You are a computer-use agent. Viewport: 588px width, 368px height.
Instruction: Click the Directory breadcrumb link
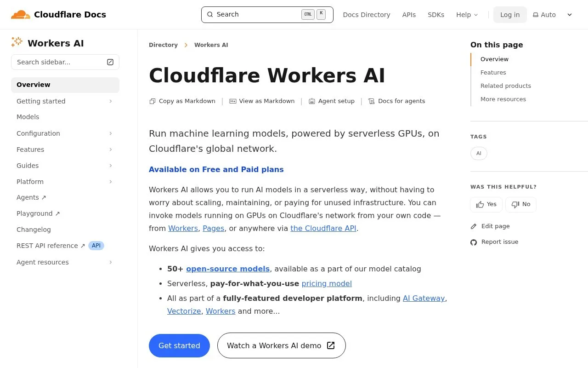coord(163,45)
